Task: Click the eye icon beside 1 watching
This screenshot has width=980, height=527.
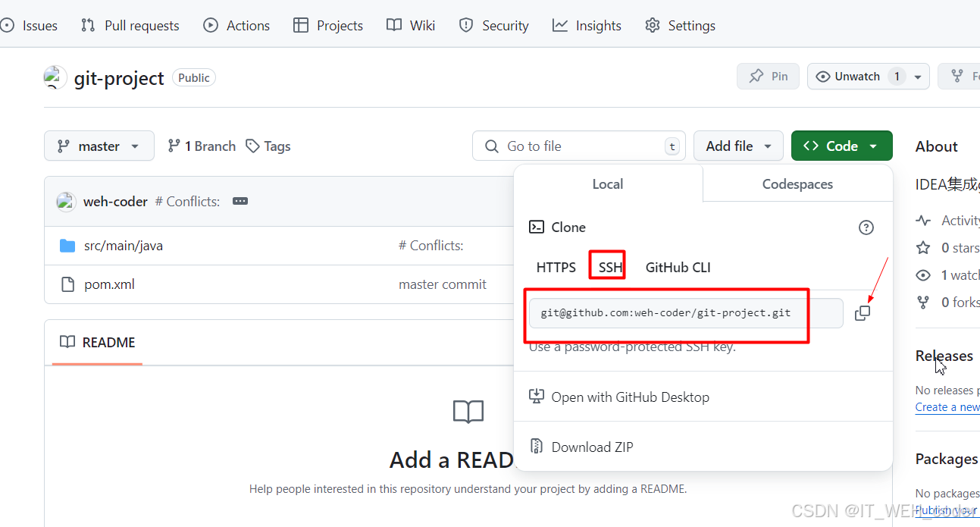Action: pos(923,275)
